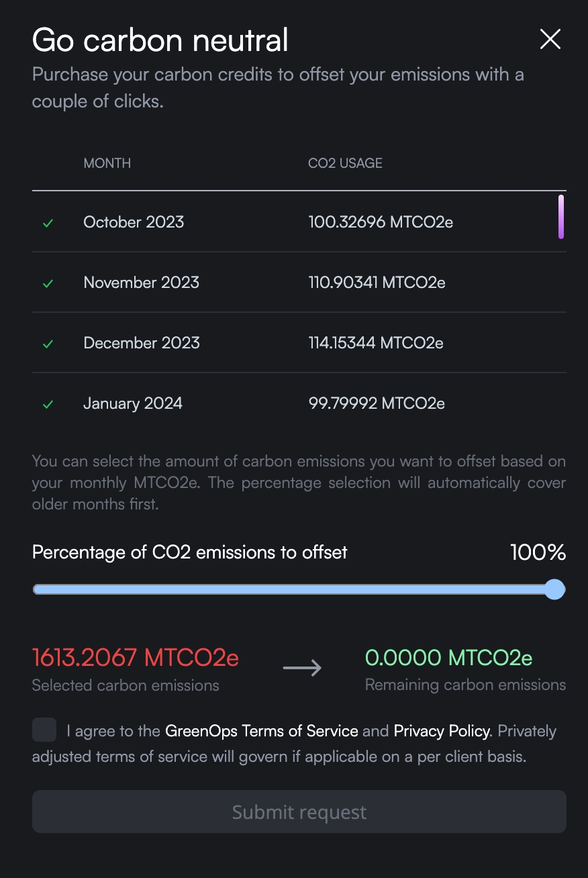The width and height of the screenshot is (588, 878).
Task: Click the CO2 USAGE column header
Action: tap(345, 163)
